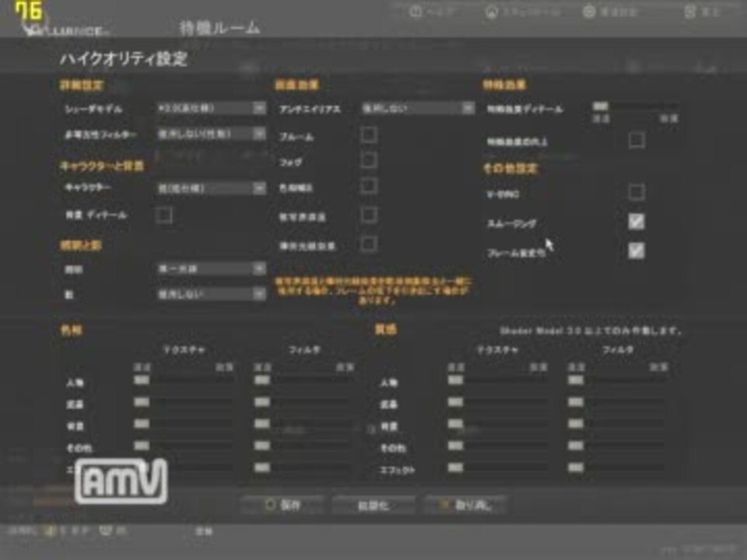Screen dimensions: 747x560
Task: Open the シェーダモデル shader model dropdown
Action: click(211, 108)
